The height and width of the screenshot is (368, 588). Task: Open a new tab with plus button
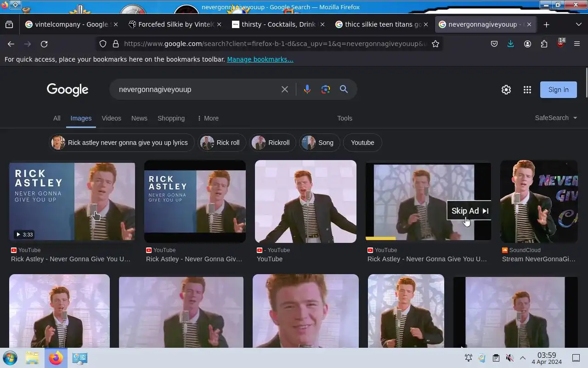[x=546, y=24]
